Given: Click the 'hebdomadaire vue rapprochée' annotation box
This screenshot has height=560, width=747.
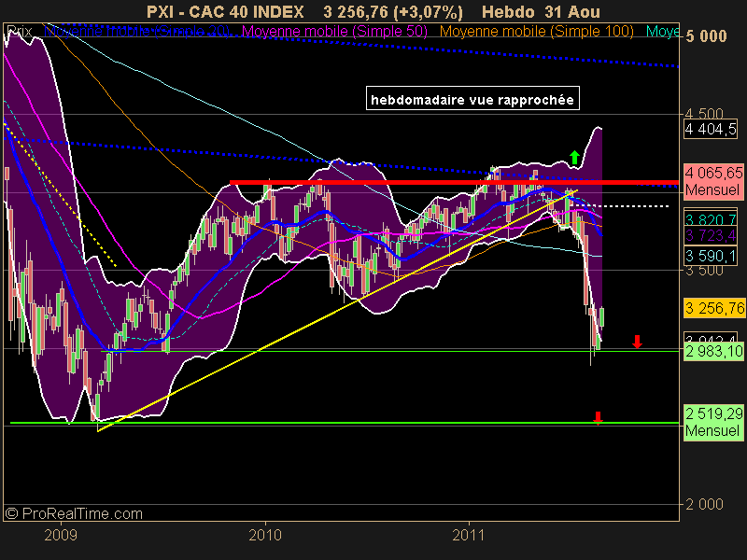Looking at the screenshot, I should [x=472, y=98].
